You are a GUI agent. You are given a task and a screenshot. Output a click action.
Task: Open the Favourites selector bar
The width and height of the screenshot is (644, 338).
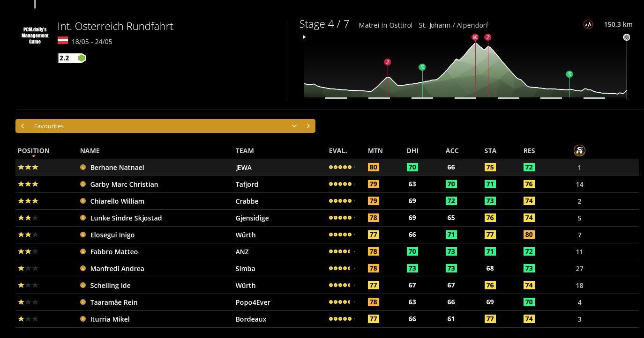165,126
